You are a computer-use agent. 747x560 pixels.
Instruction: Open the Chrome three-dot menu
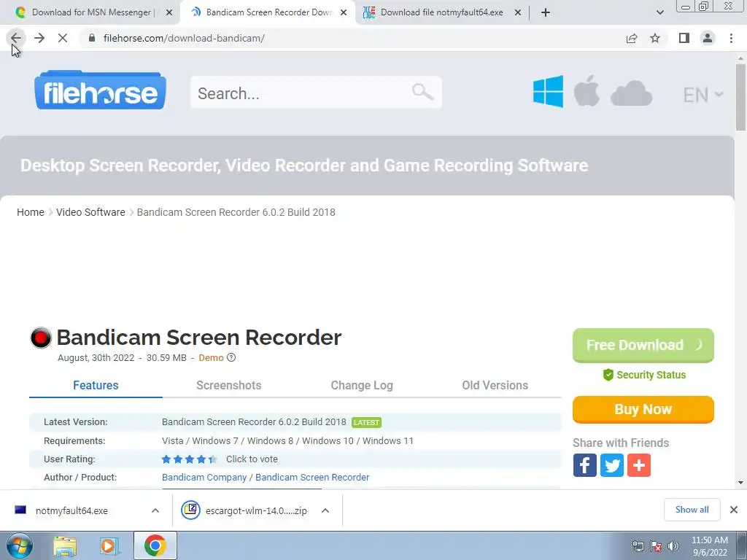731,38
